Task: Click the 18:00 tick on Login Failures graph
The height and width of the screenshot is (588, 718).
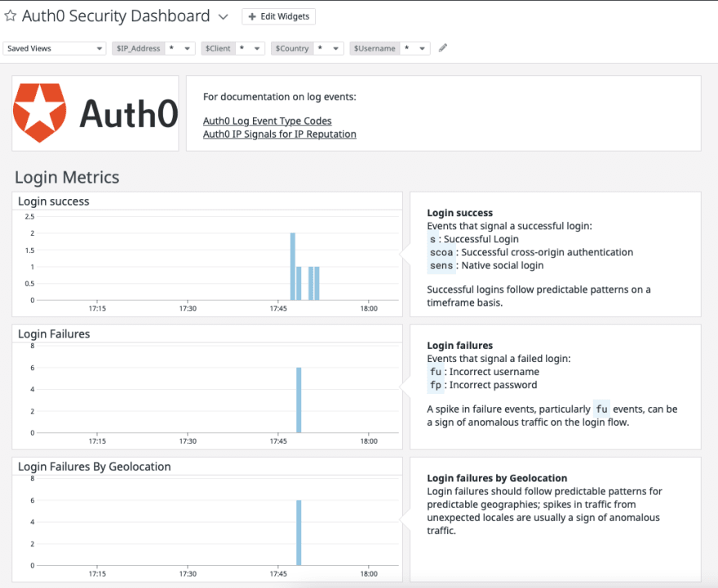Action: (369, 441)
